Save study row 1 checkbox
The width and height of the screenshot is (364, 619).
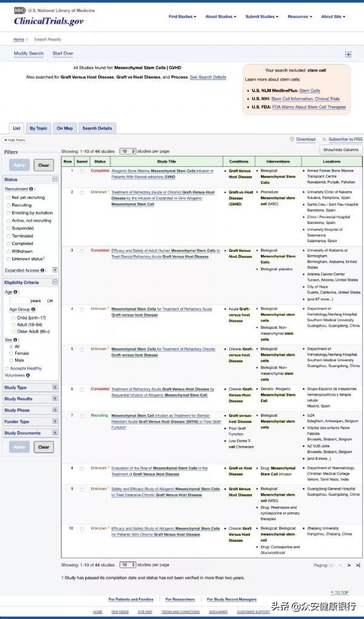[82, 171]
